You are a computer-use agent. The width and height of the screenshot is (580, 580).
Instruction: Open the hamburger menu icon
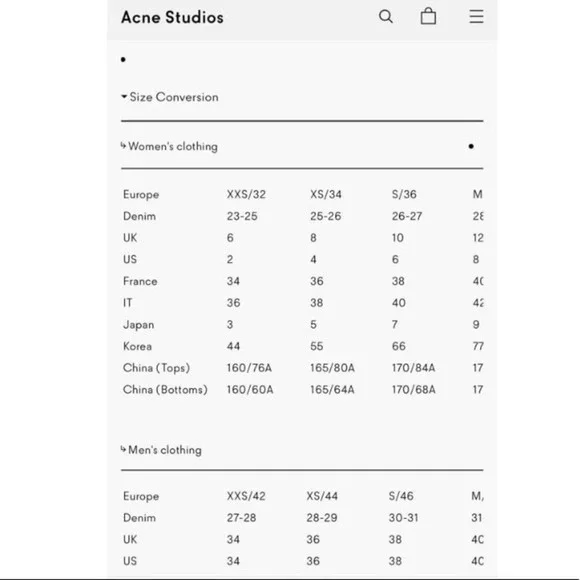(476, 17)
